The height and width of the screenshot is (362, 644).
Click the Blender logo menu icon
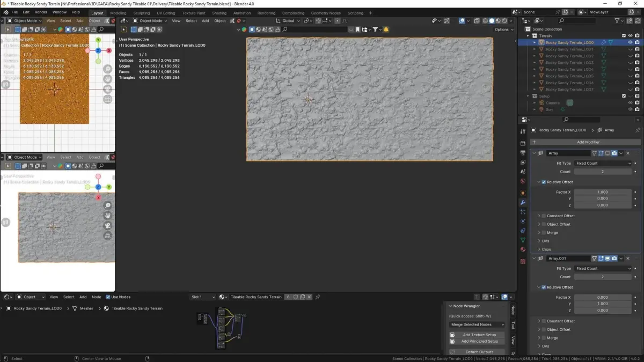point(5,12)
